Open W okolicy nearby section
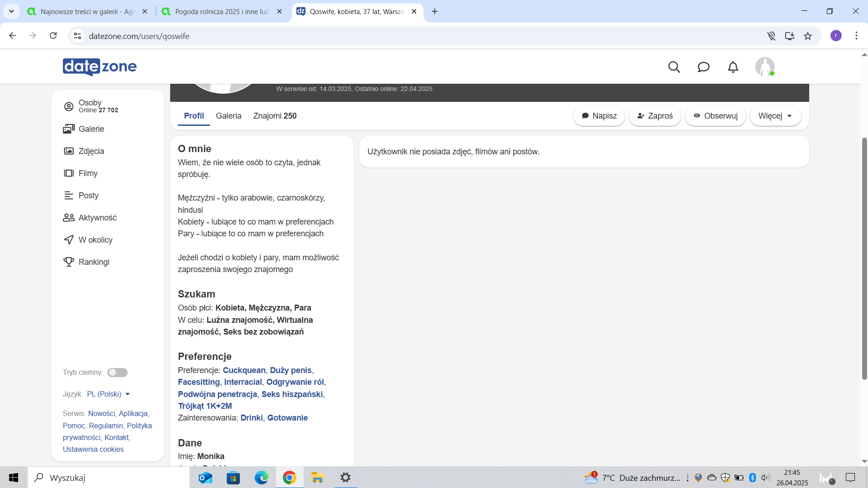 (x=95, y=240)
